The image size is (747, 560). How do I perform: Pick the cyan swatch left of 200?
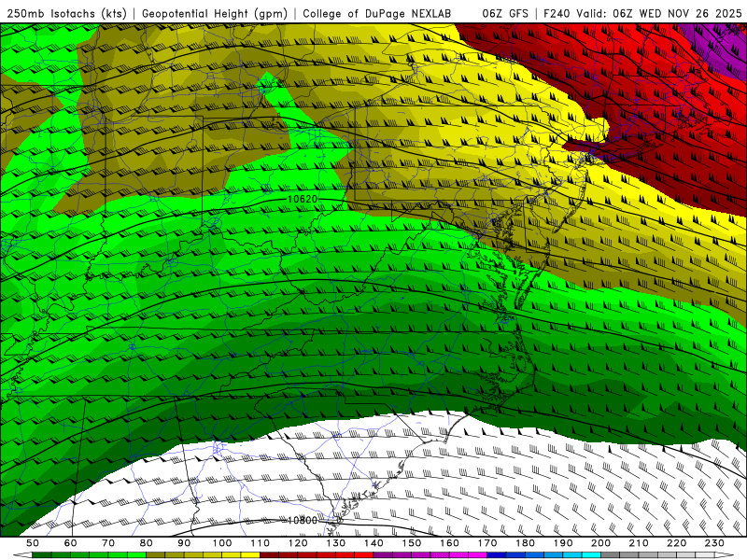tap(591, 555)
